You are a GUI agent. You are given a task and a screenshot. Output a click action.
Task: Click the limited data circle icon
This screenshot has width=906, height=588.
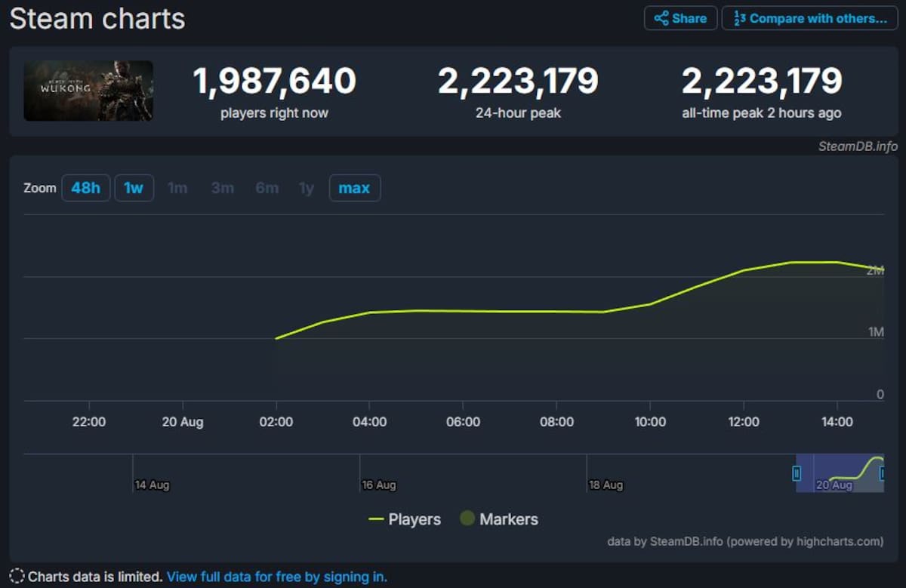(x=17, y=577)
